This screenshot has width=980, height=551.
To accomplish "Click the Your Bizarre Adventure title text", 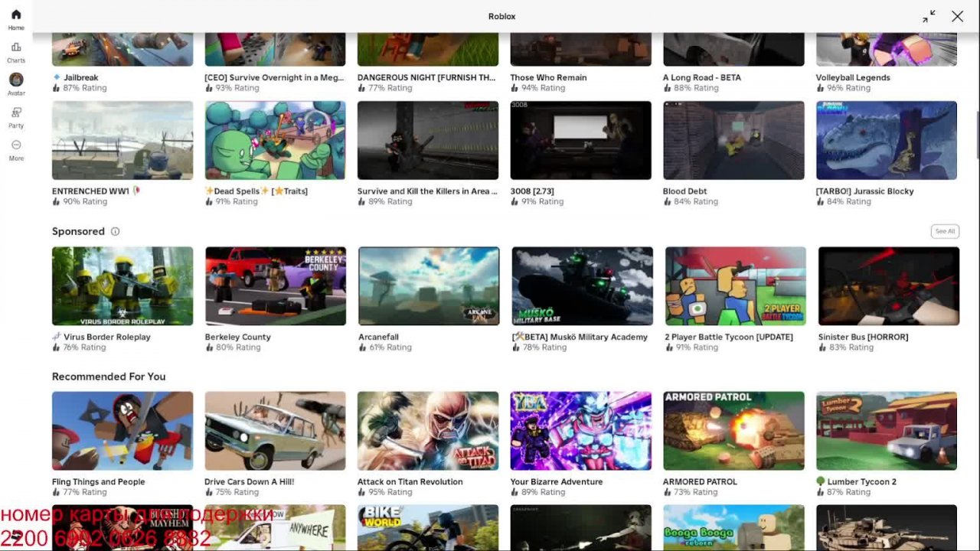I will click(557, 481).
